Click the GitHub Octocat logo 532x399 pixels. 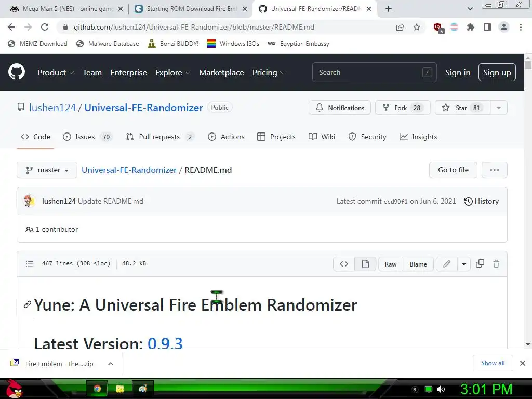(16, 72)
